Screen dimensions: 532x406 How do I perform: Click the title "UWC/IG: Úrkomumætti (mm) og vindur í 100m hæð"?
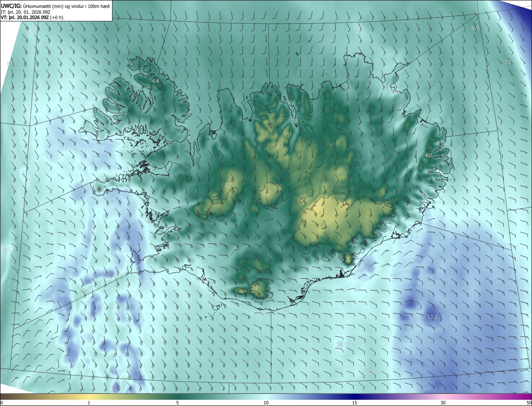(55, 6)
